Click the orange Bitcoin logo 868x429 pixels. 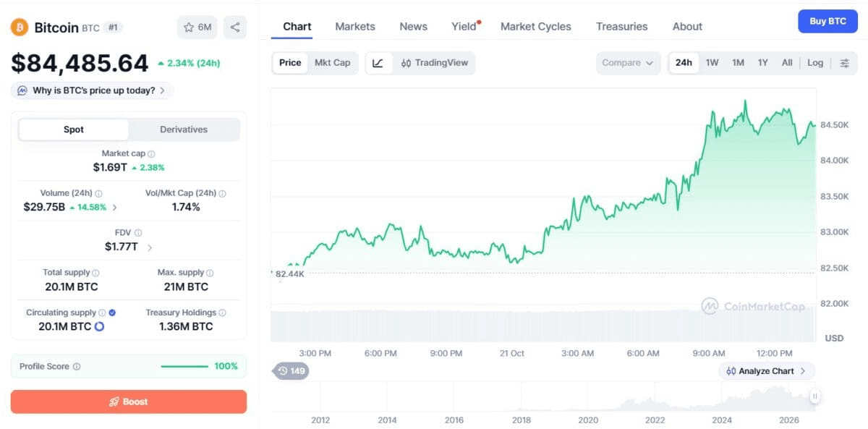20,27
